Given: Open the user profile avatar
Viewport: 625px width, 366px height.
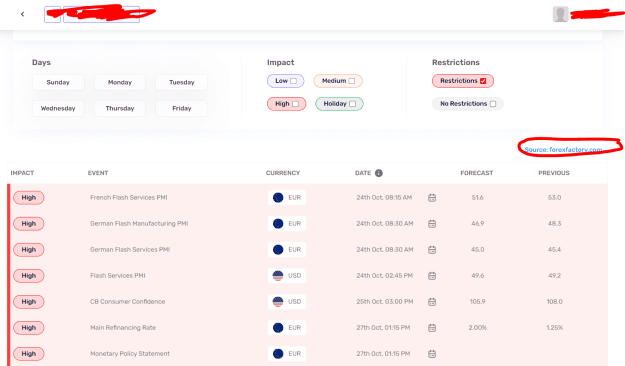Looking at the screenshot, I should (560, 14).
